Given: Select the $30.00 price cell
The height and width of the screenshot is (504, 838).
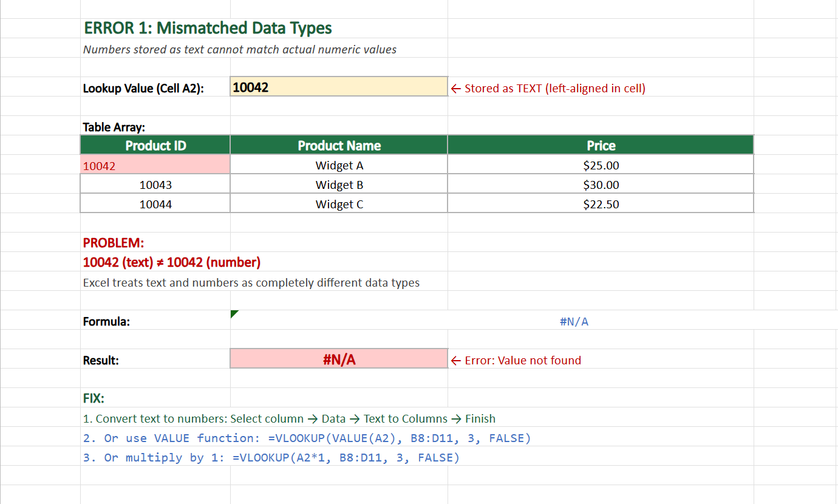Looking at the screenshot, I should coord(601,185).
